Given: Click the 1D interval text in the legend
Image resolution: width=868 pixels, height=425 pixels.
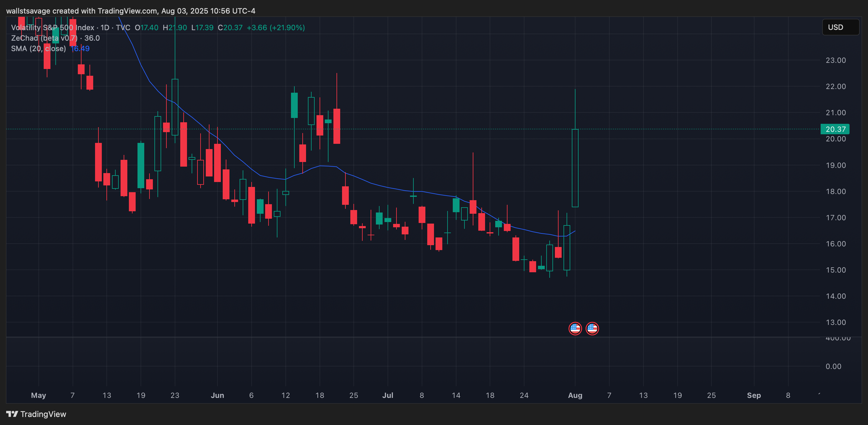Looking at the screenshot, I should (105, 28).
